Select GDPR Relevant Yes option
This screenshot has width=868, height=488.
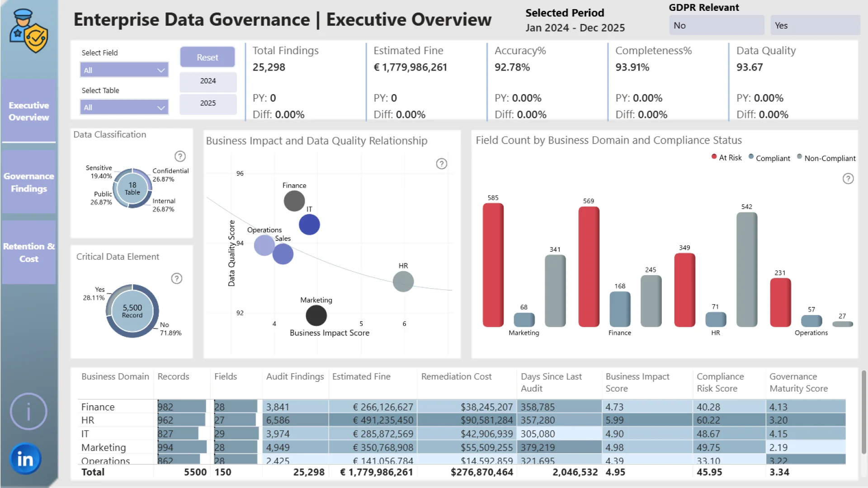coord(815,26)
